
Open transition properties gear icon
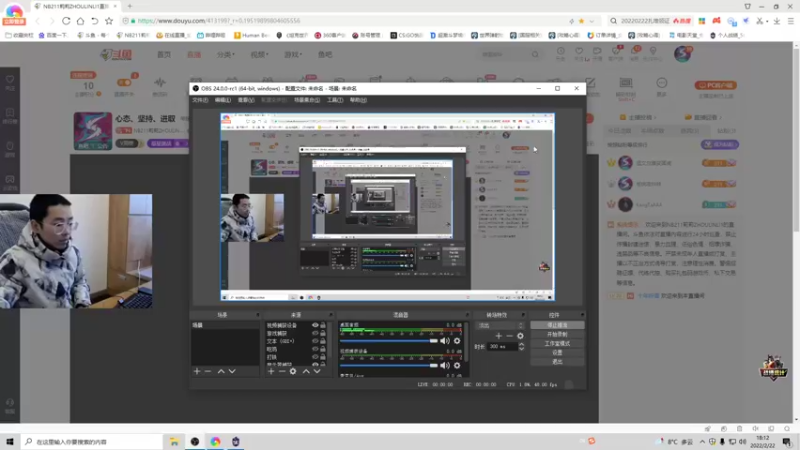point(520,336)
